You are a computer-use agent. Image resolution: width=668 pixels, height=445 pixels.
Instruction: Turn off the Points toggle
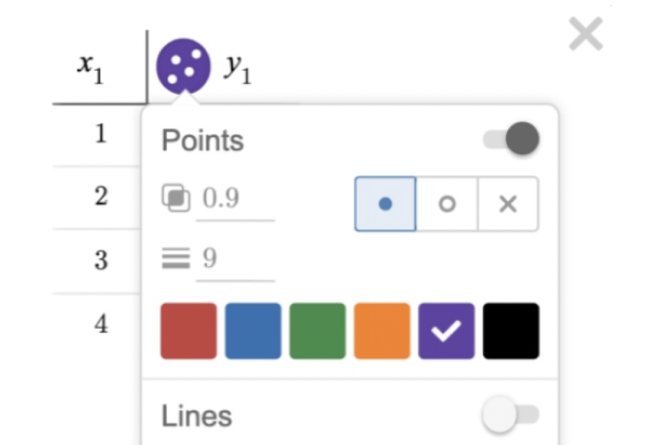pos(511,140)
